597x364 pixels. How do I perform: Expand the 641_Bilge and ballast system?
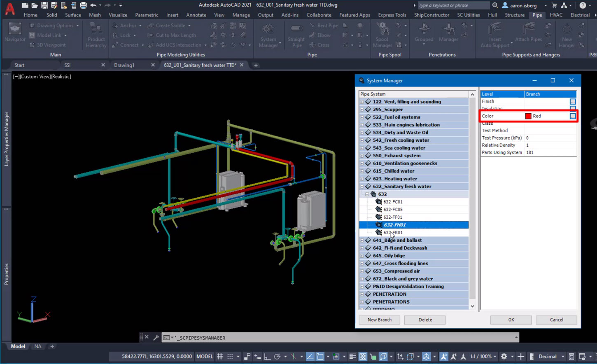point(362,240)
